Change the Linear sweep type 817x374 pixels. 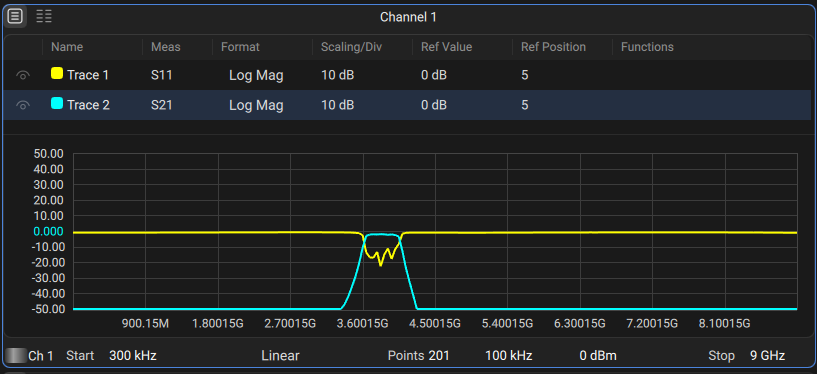point(280,356)
